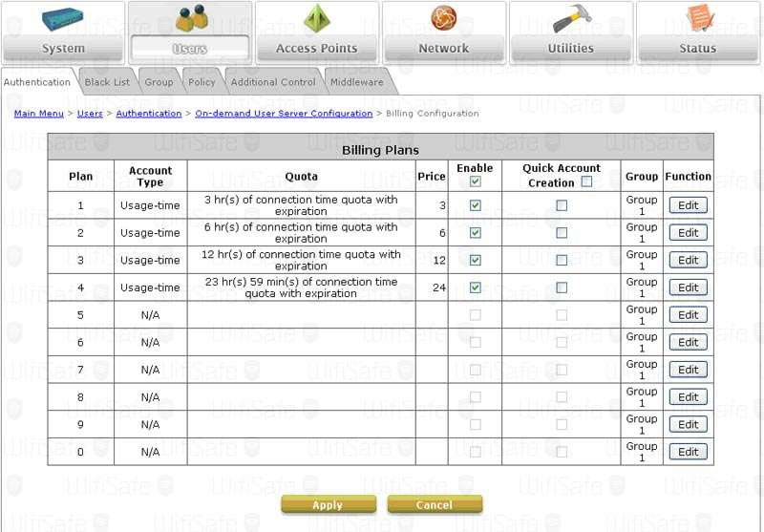Click Edit for plan 0

(x=688, y=452)
